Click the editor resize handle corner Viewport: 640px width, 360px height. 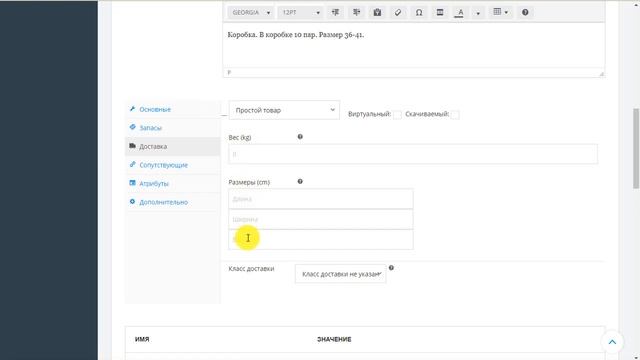click(601, 74)
